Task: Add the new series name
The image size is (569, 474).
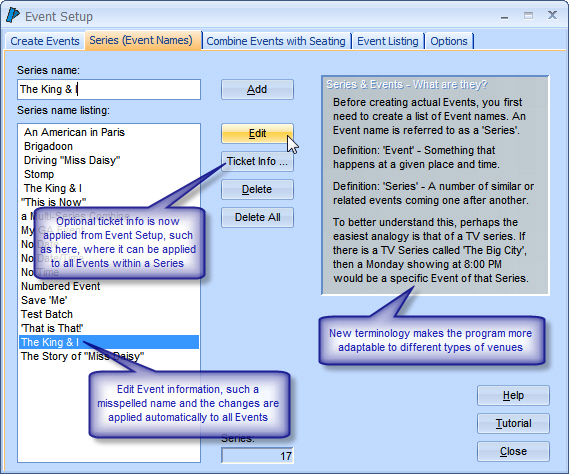Action: click(257, 89)
